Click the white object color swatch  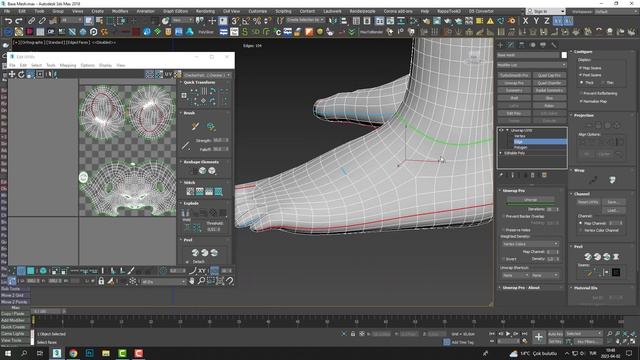[x=564, y=55]
